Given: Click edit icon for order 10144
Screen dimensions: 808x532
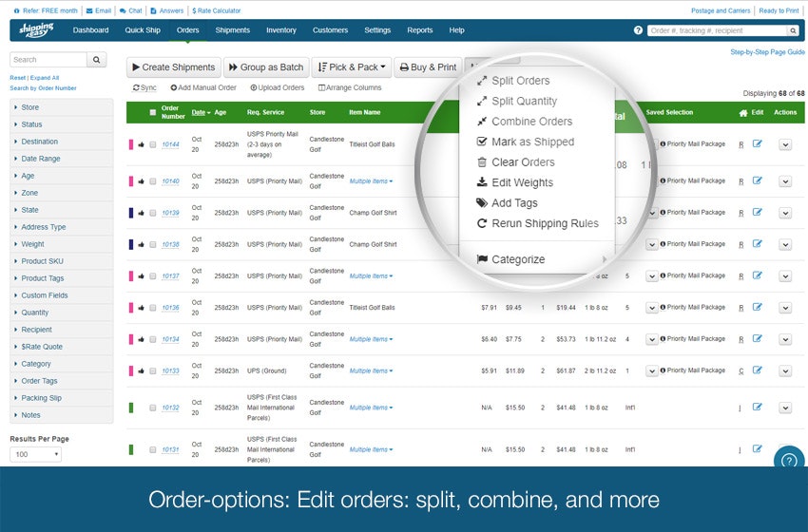Looking at the screenshot, I should click(757, 143).
